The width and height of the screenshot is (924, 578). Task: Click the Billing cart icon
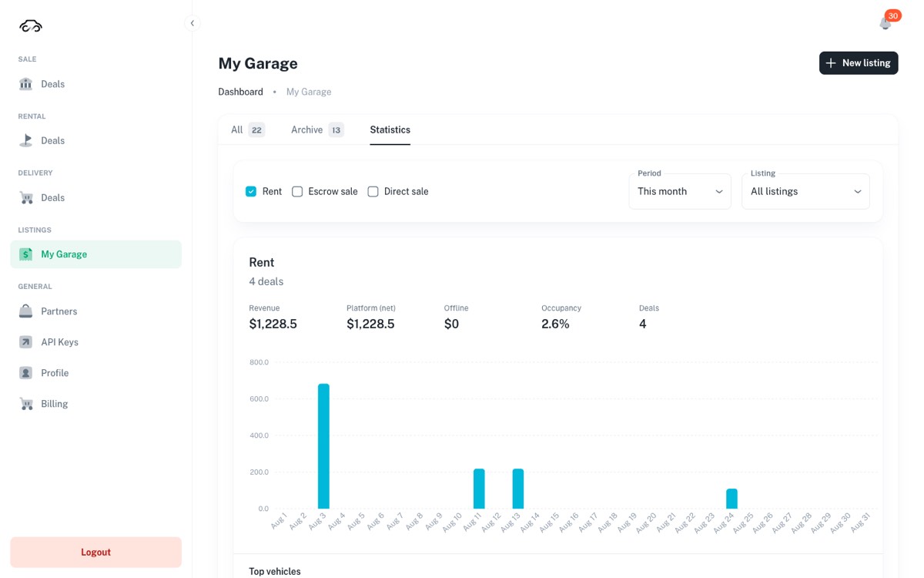26,404
